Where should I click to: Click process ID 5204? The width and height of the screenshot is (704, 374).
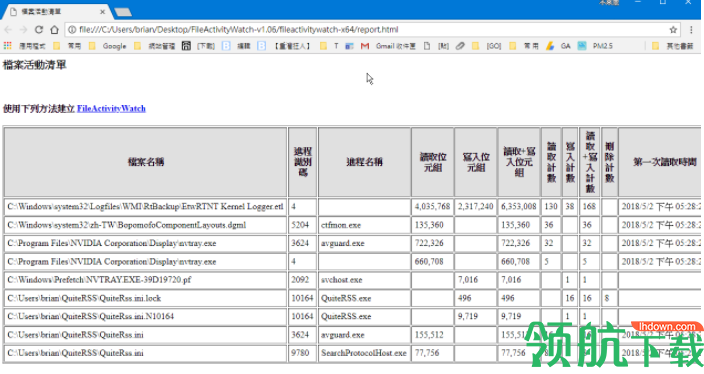point(300,225)
